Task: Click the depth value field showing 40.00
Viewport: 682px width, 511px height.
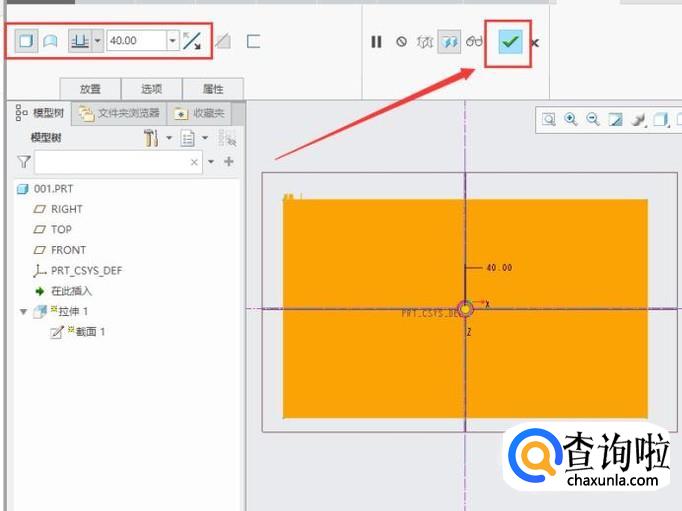Action: click(x=137, y=41)
